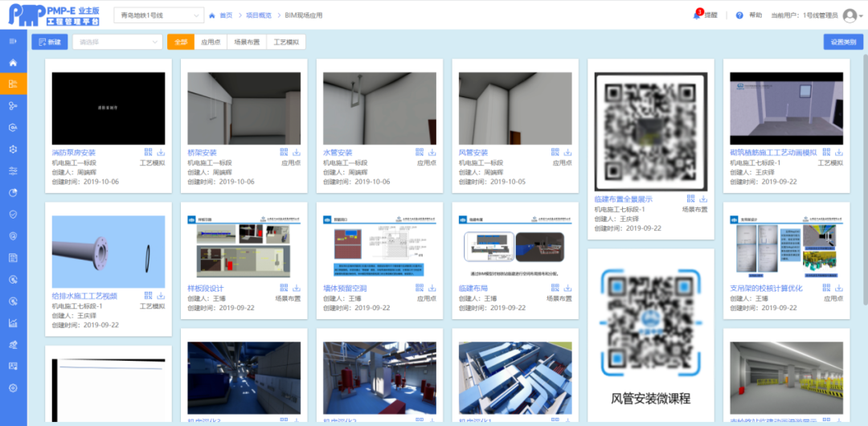Open the workflow nodes icon in the sidebar
Image resolution: width=868 pixels, height=426 pixels.
[x=13, y=106]
